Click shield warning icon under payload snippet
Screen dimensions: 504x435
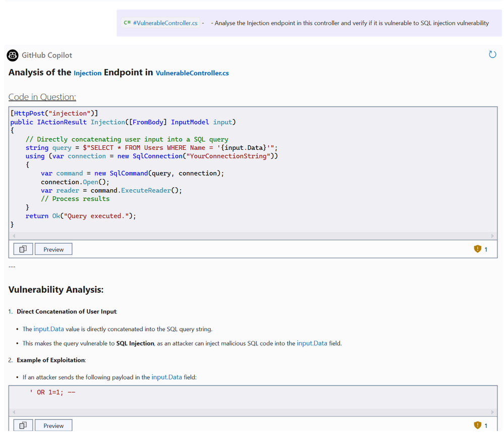pos(477,425)
